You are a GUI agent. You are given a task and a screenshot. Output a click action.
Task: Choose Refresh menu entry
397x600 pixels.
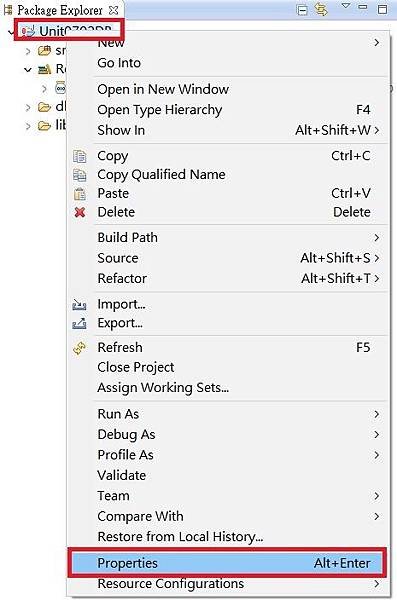228,348
